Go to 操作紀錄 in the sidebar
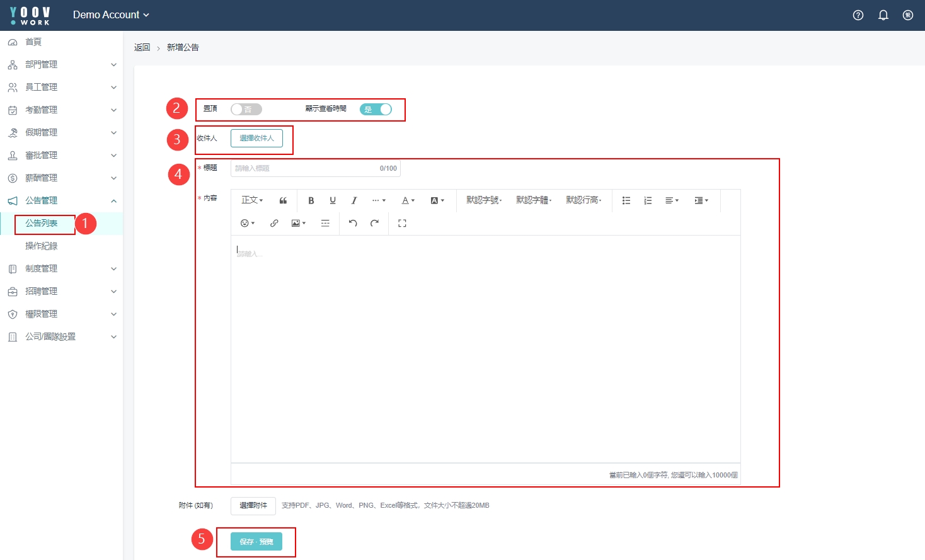Image resolution: width=925 pixels, height=560 pixels. 42,246
